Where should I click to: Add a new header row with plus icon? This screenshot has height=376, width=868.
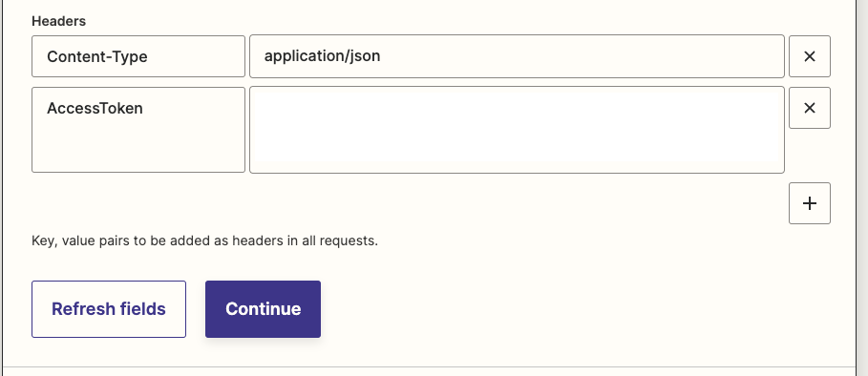(810, 203)
